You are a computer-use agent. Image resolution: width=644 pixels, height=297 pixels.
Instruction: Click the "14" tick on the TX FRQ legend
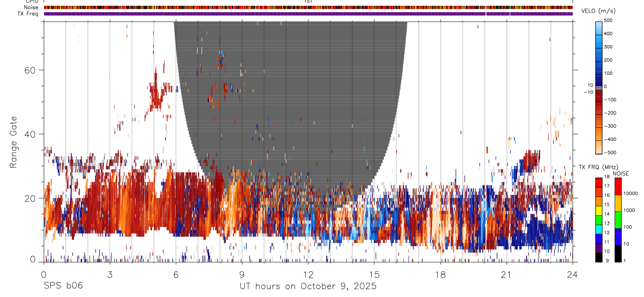pyautogui.click(x=607, y=214)
